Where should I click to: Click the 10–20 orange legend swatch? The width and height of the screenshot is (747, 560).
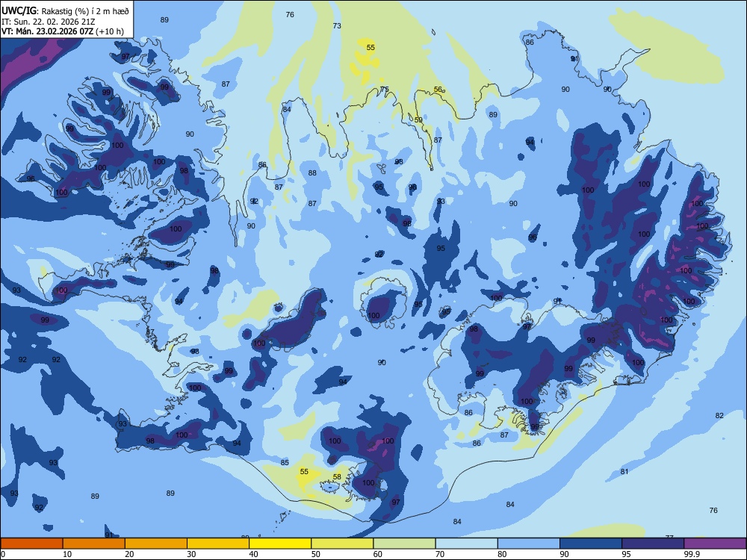coord(94,544)
